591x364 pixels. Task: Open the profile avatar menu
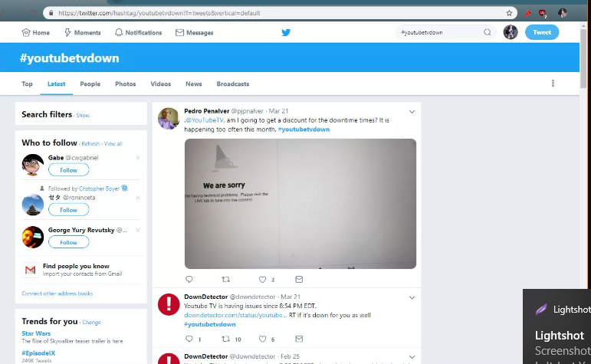[x=511, y=32]
